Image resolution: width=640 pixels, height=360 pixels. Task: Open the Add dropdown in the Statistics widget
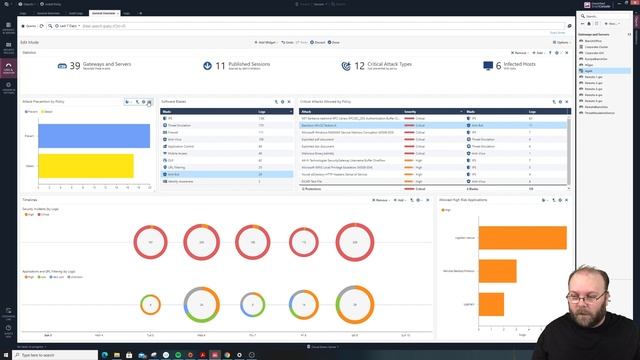coord(538,53)
